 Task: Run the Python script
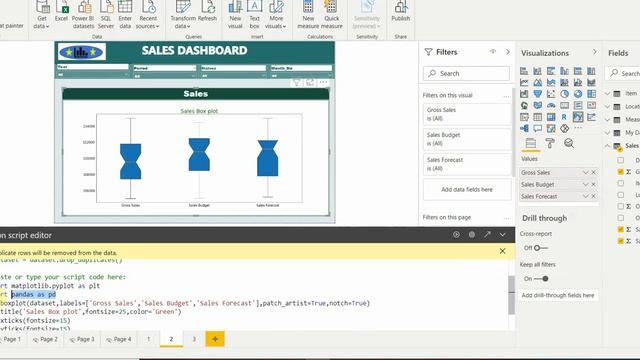[x=456, y=235]
